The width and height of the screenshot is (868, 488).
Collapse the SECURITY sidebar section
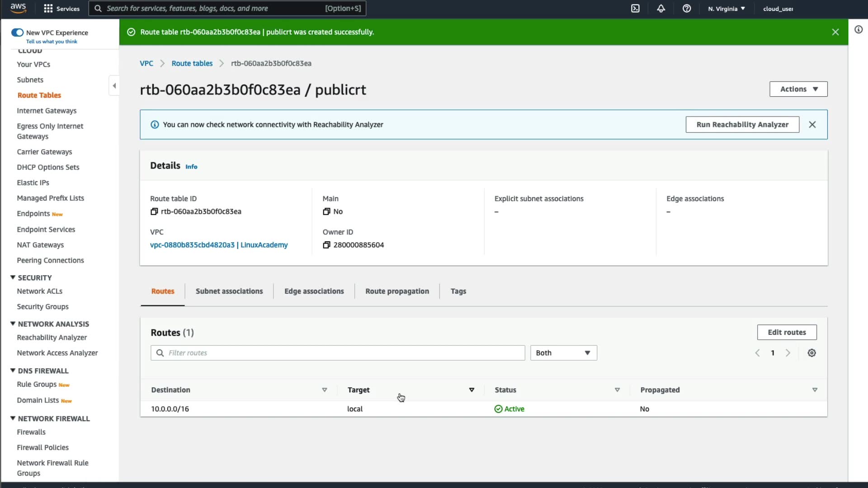pos(13,277)
